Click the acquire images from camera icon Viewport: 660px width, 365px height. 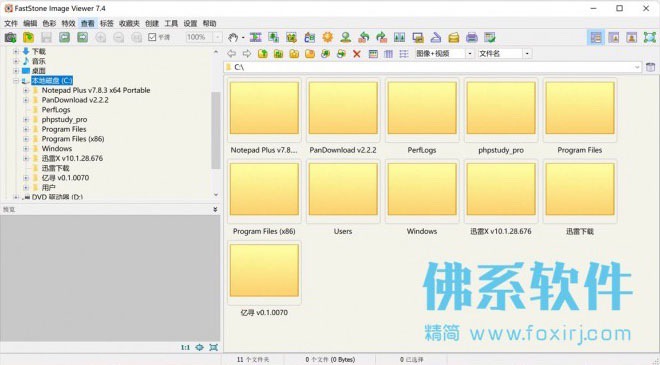11,37
